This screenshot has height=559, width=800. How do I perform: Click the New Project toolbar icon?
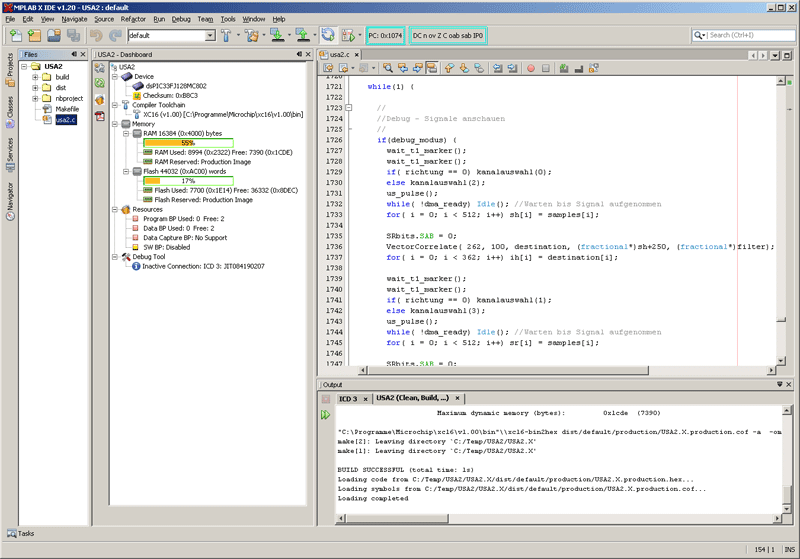[35, 35]
